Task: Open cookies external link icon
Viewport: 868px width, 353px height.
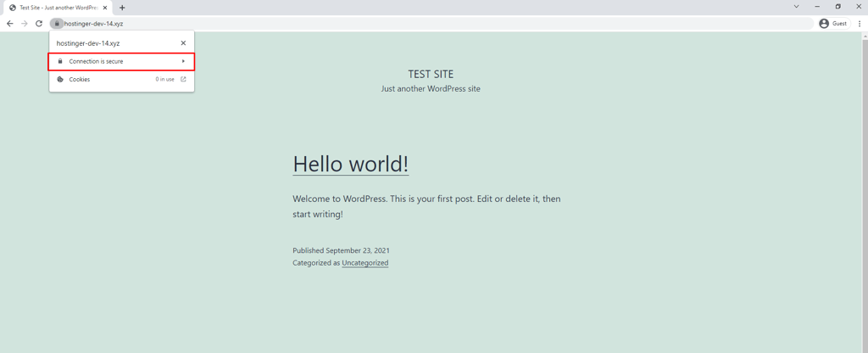Action: point(183,79)
